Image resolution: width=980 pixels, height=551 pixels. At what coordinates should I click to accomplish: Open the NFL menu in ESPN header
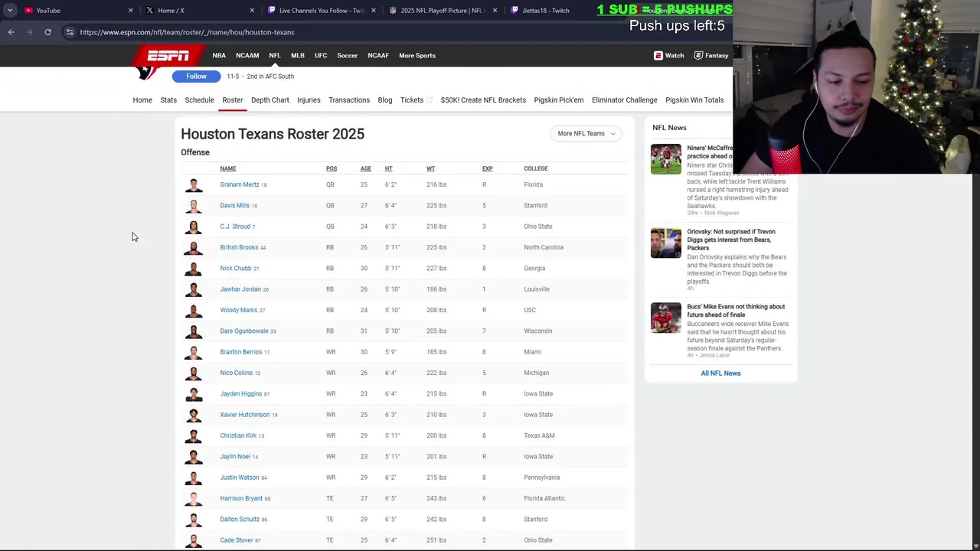coord(275,55)
